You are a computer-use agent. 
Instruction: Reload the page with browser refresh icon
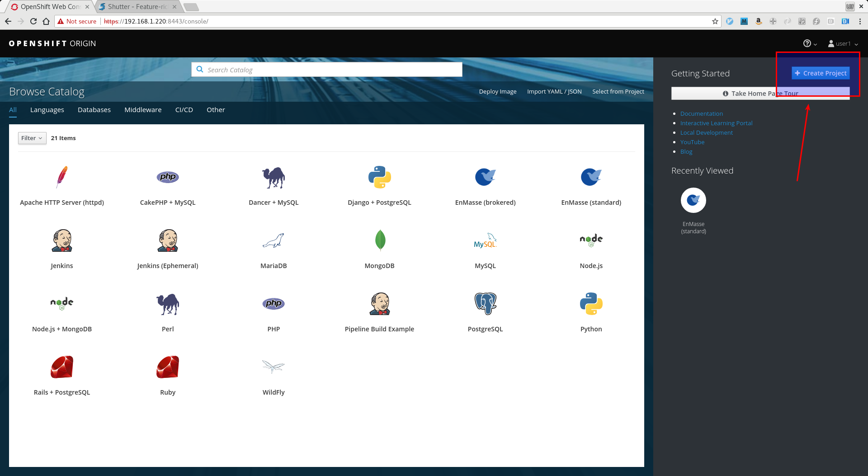(33, 21)
